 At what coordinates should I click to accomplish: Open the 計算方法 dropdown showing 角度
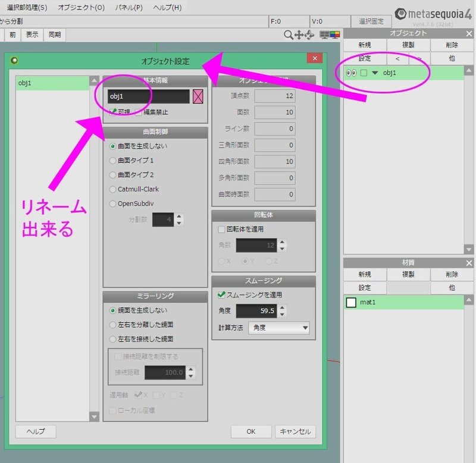pyautogui.click(x=279, y=328)
